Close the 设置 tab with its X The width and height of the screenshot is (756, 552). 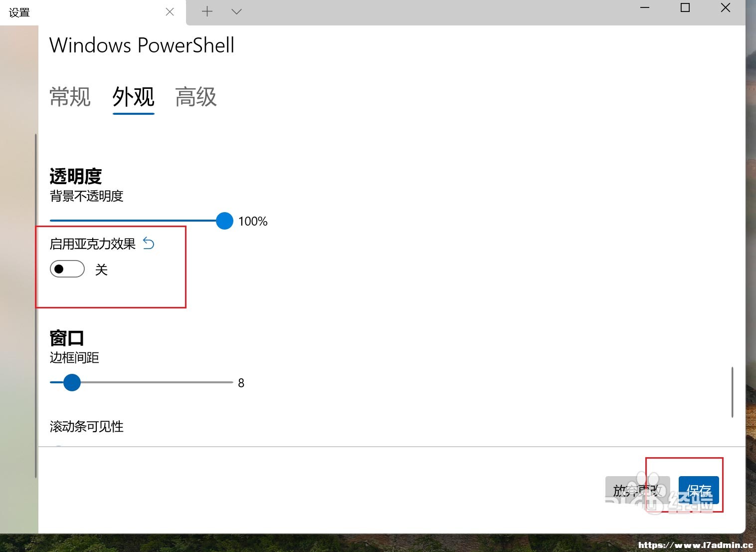[170, 11]
